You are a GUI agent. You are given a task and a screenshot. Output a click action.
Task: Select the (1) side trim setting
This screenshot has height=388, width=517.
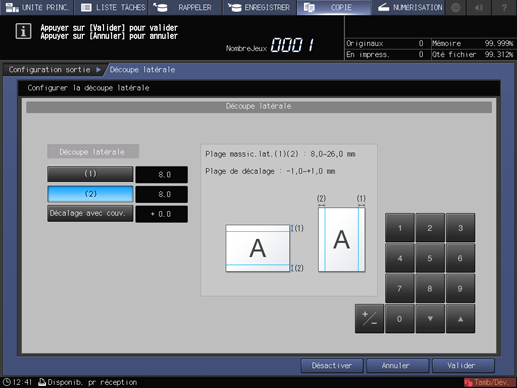click(x=90, y=174)
